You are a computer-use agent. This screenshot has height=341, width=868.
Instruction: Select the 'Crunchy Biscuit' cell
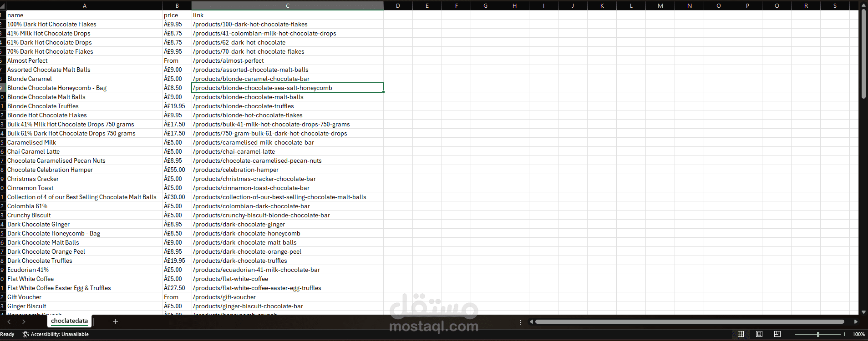pyautogui.click(x=85, y=215)
